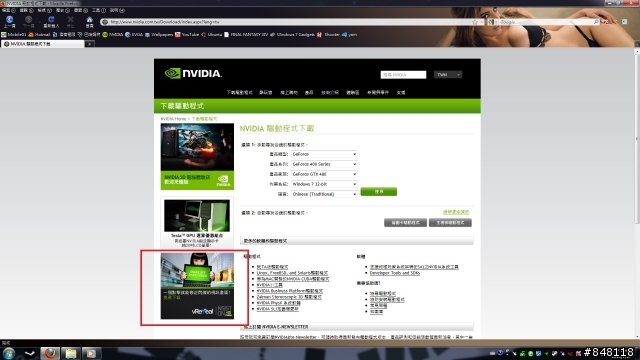Click the first item in NVIDIA navigation bar
Viewport: 640px width, 360px height.
click(x=240, y=93)
